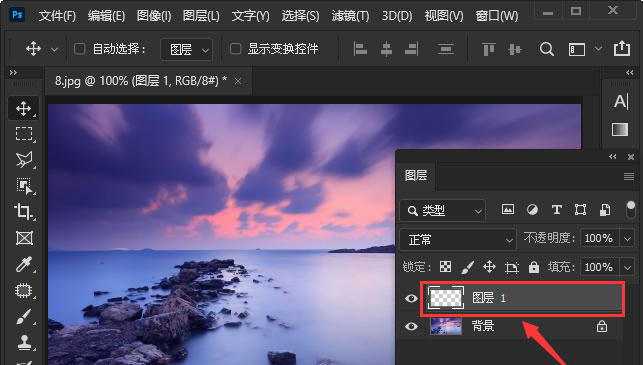
Task: Open the Search magnifier icon
Action: [547, 49]
